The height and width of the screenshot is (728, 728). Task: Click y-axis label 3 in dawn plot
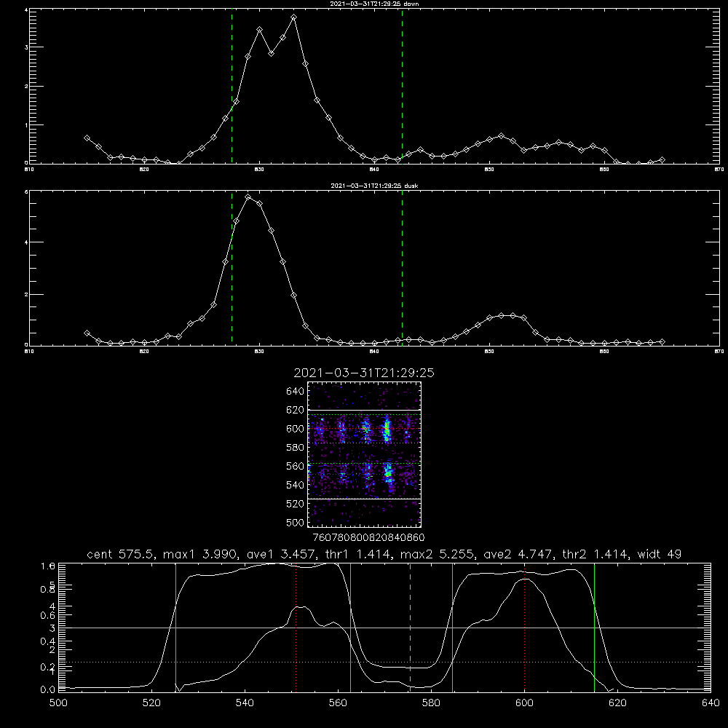(x=26, y=47)
